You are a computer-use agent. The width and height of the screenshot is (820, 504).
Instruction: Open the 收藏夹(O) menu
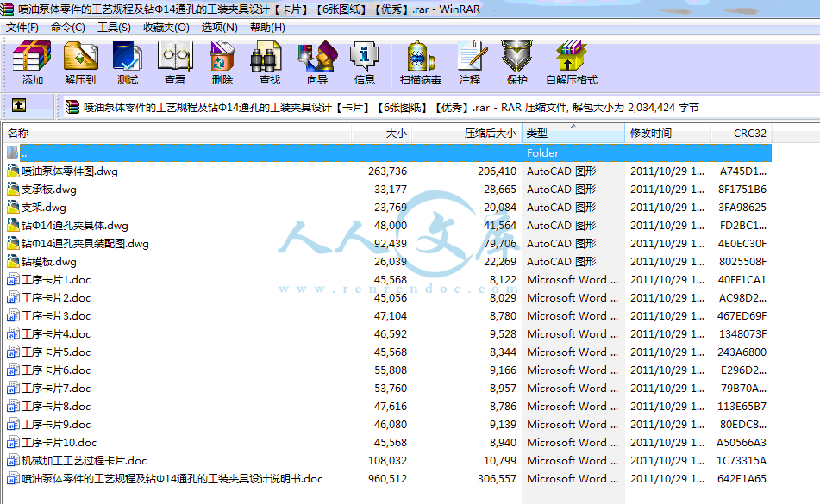(166, 28)
